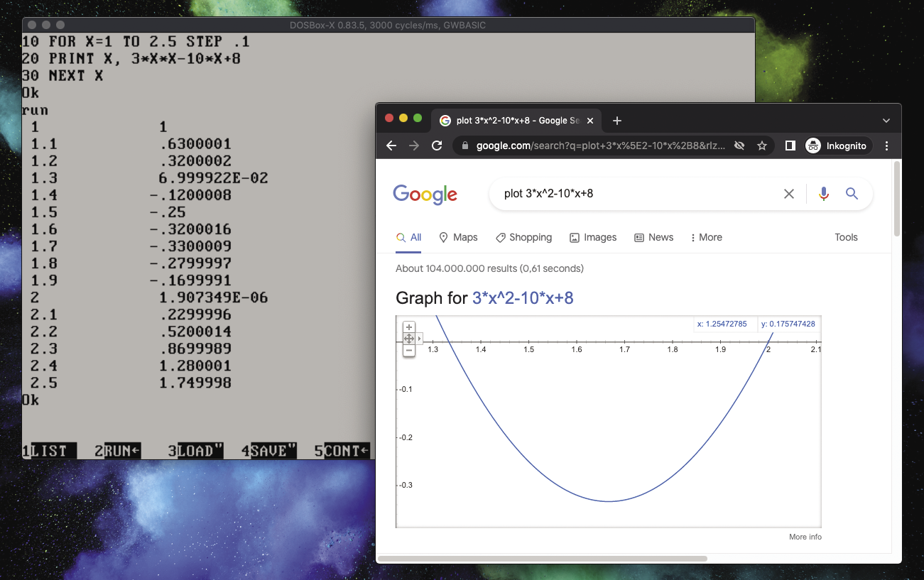The width and height of the screenshot is (924, 580).
Task: Click the More info link below graph
Action: [x=805, y=537]
